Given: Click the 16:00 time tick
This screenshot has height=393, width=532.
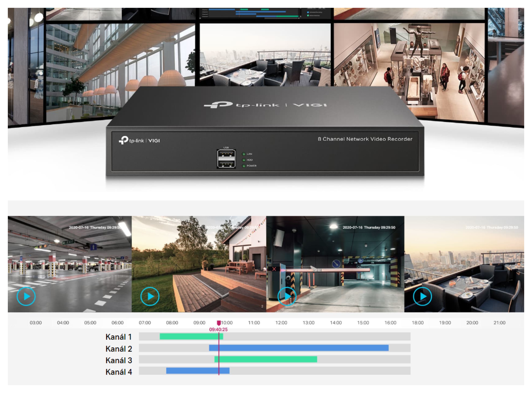Looking at the screenshot, I should coord(390,323).
